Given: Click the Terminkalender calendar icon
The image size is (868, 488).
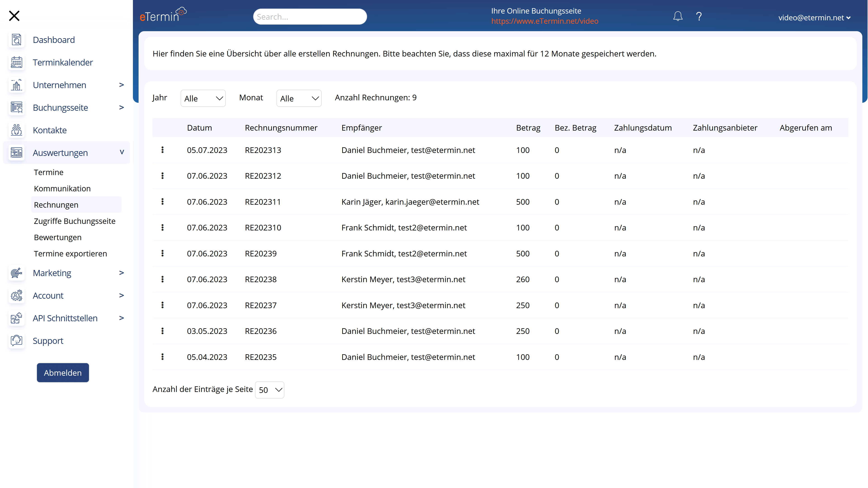Looking at the screenshot, I should pos(16,62).
